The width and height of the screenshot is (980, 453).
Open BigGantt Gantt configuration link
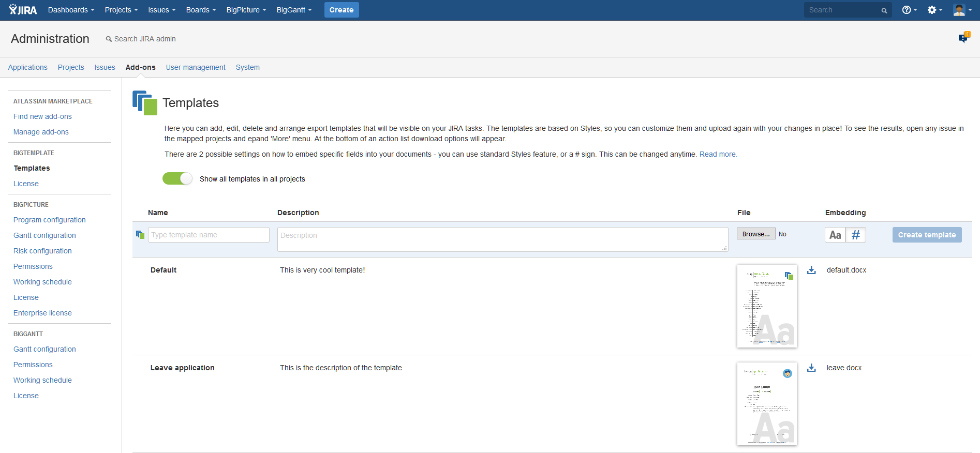(x=44, y=349)
